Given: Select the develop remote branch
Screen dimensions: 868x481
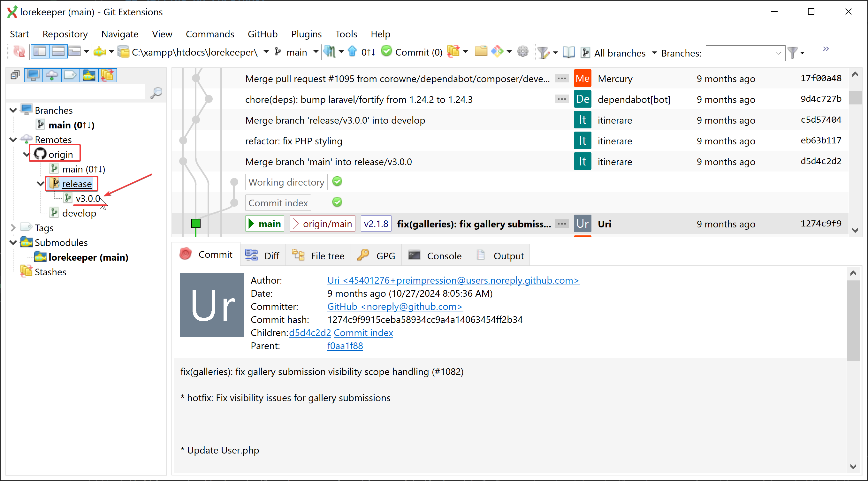Looking at the screenshot, I should click(79, 213).
